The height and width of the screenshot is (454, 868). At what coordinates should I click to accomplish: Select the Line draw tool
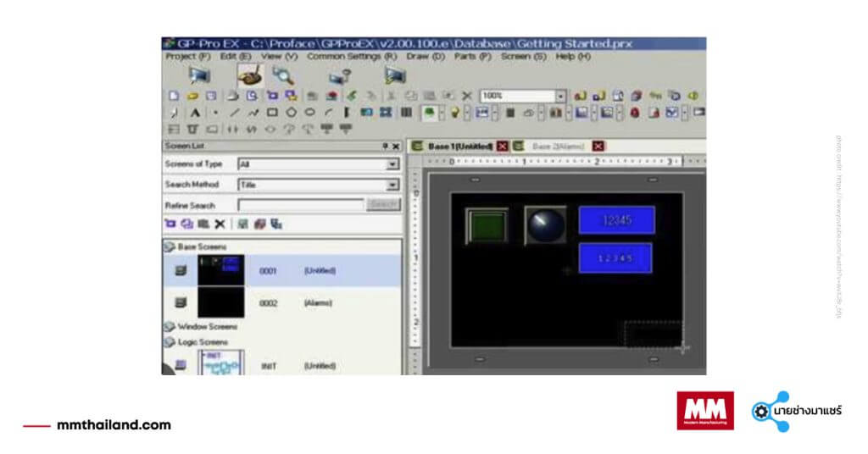click(x=234, y=113)
